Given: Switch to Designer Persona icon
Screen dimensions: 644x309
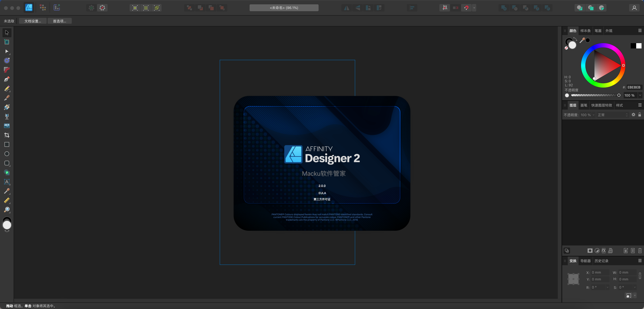Looking at the screenshot, I should [29, 8].
